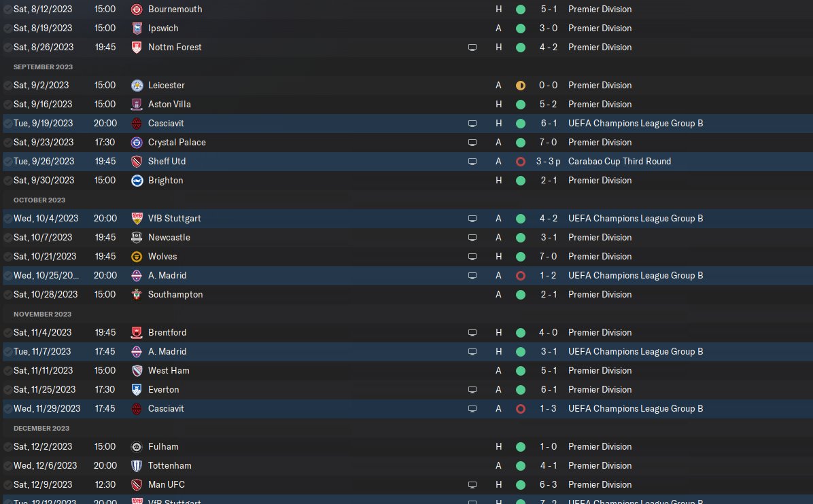Click the check mark beside Sat, 12/2/2023
Viewport: 813px width, 504px height.
[7, 447]
